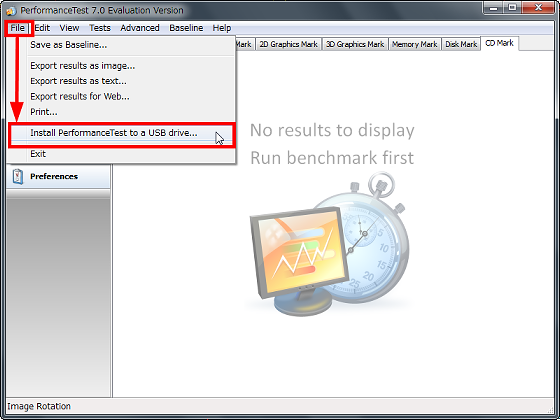Choose the Print... menu entry
560x420 pixels.
[x=121, y=112]
